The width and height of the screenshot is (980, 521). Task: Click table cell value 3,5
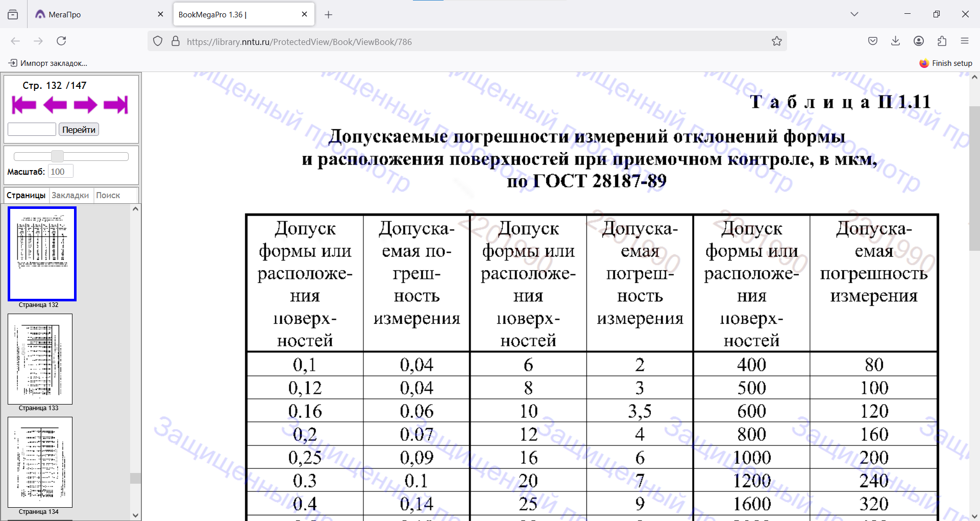point(640,411)
